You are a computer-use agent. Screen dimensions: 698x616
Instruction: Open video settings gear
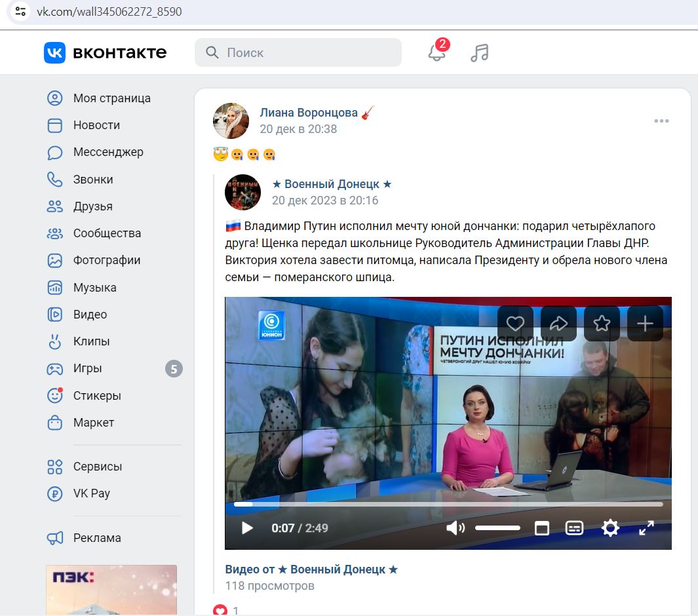pyautogui.click(x=610, y=528)
